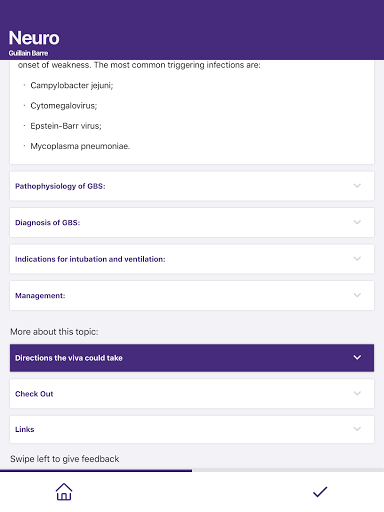
Task: Click the Neuro header title
Action: (x=34, y=38)
